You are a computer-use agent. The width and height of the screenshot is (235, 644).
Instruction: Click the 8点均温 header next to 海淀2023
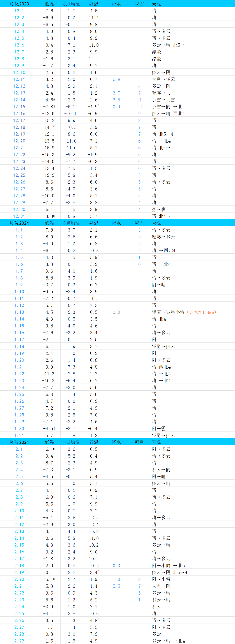coord(72,4)
